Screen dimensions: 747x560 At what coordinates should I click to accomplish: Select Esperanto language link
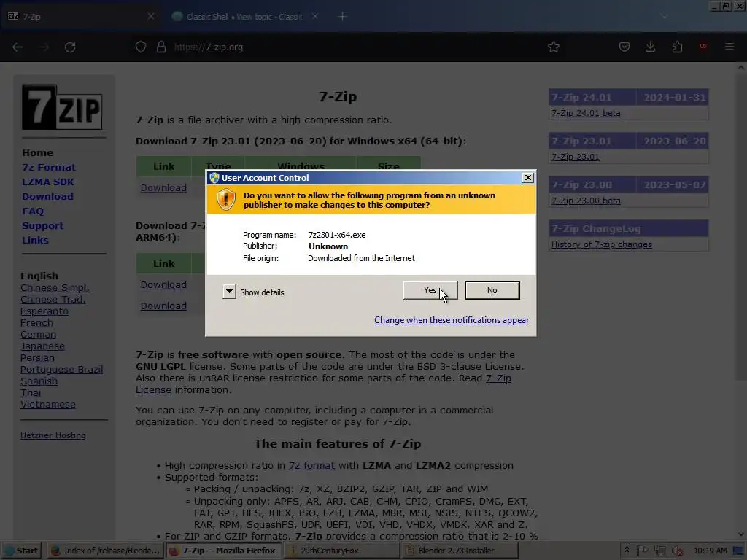pos(44,311)
